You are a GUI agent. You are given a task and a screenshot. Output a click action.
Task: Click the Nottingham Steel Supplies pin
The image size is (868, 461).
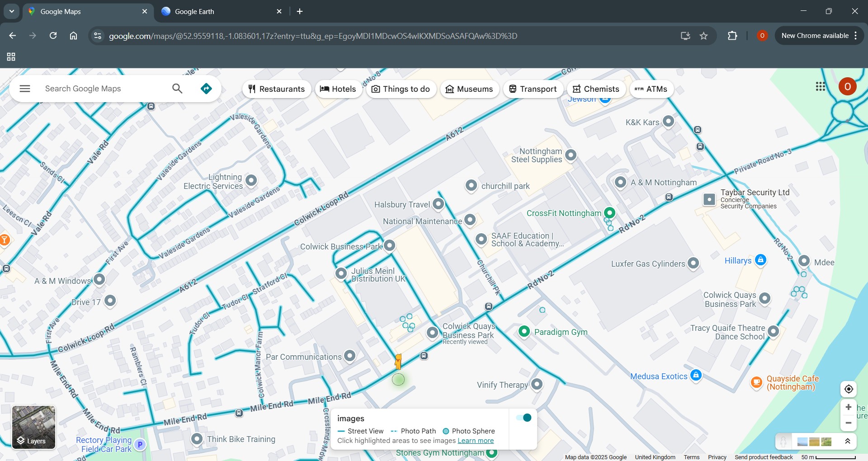click(x=571, y=155)
